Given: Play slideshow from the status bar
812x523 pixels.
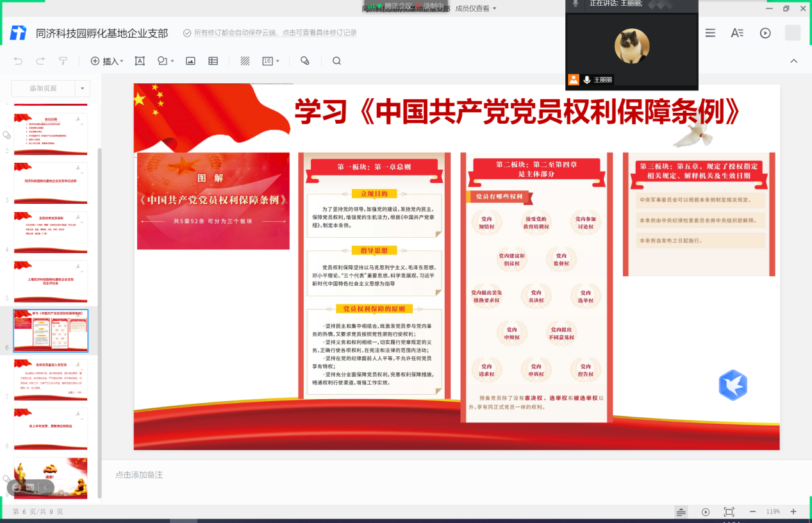Looking at the screenshot, I should 706,512.
